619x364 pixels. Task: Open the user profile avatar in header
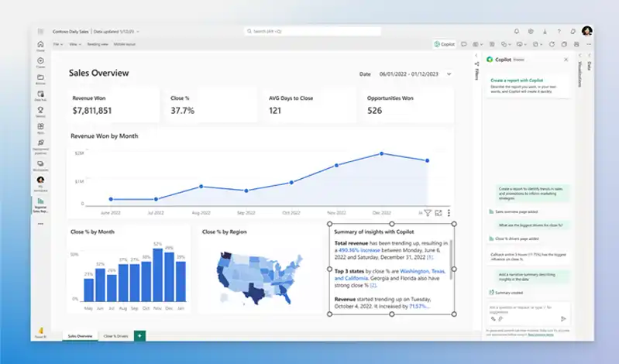click(587, 31)
